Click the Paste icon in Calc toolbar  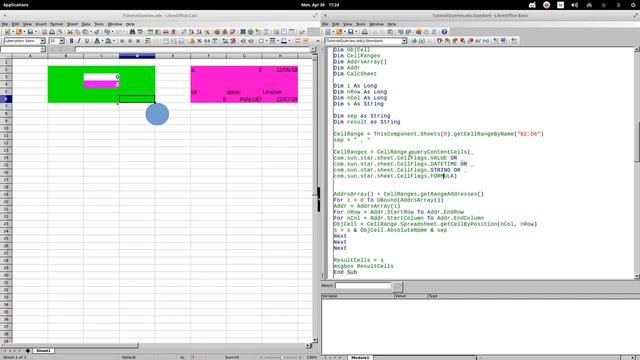(x=85, y=32)
